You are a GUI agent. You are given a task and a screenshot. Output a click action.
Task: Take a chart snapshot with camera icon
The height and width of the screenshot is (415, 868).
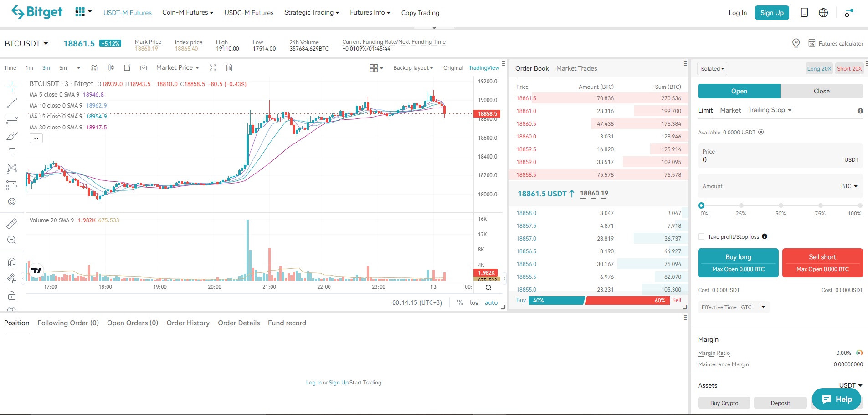tap(144, 67)
